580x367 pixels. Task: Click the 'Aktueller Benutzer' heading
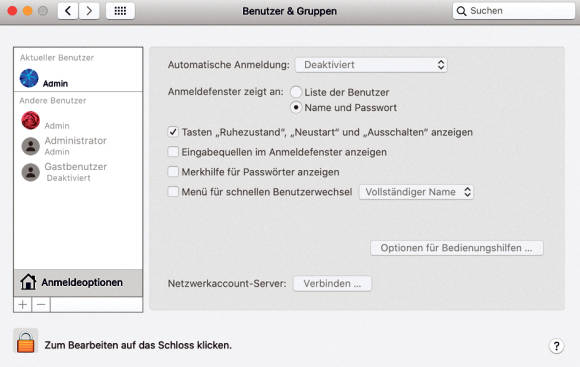(x=57, y=58)
